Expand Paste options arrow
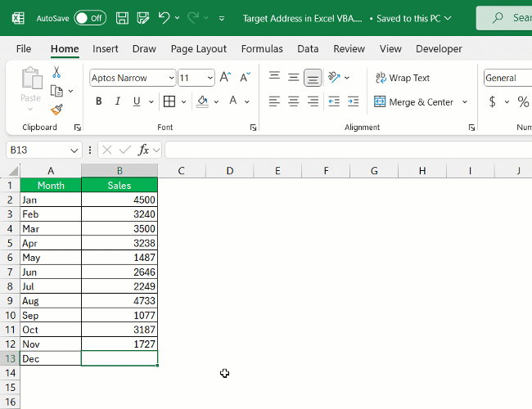532x409 pixels. pyautogui.click(x=30, y=109)
